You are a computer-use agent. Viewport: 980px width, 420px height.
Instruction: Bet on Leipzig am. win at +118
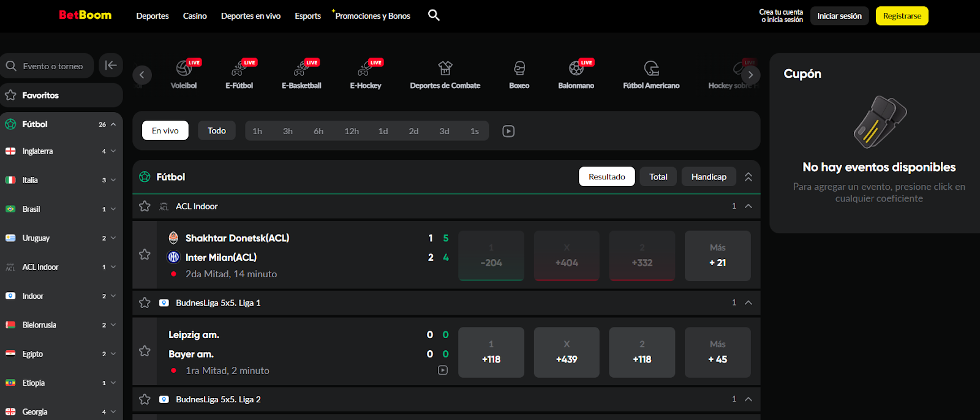[491, 352]
